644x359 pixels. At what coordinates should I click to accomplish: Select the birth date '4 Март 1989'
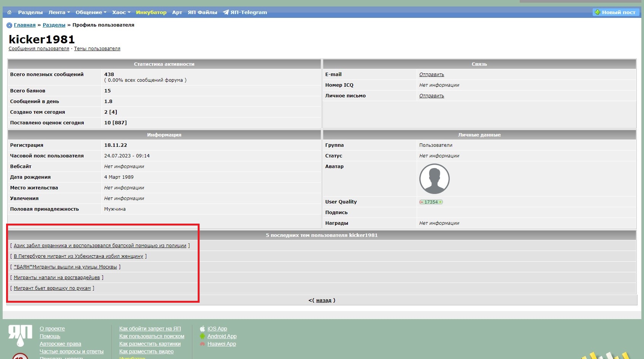[119, 177]
